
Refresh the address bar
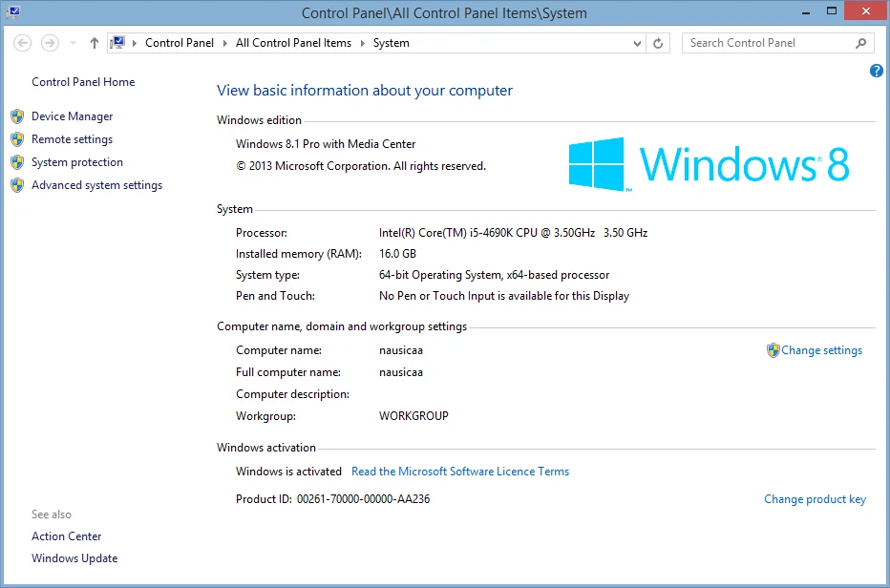pyautogui.click(x=658, y=43)
